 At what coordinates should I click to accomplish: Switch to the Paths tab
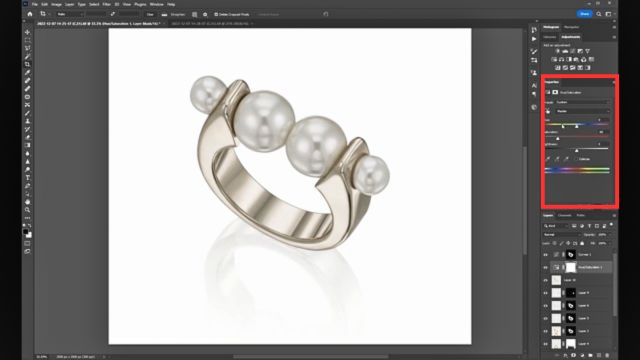click(x=581, y=216)
